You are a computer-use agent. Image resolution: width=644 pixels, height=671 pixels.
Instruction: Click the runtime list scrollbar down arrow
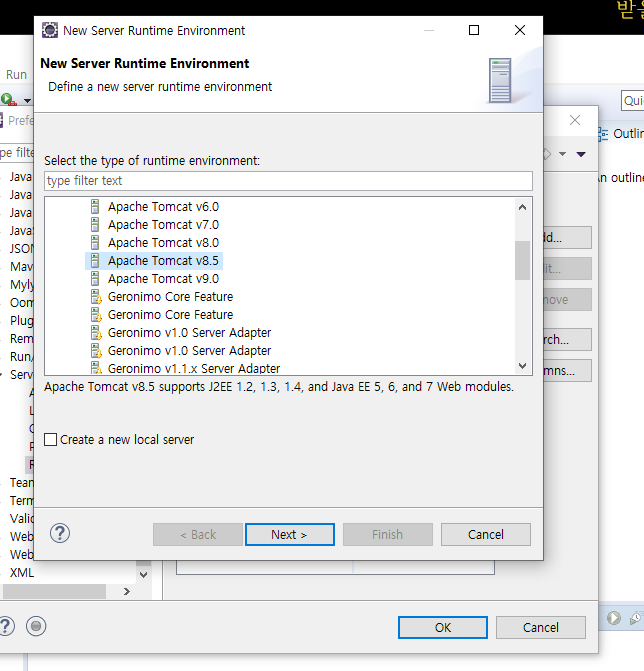point(522,365)
